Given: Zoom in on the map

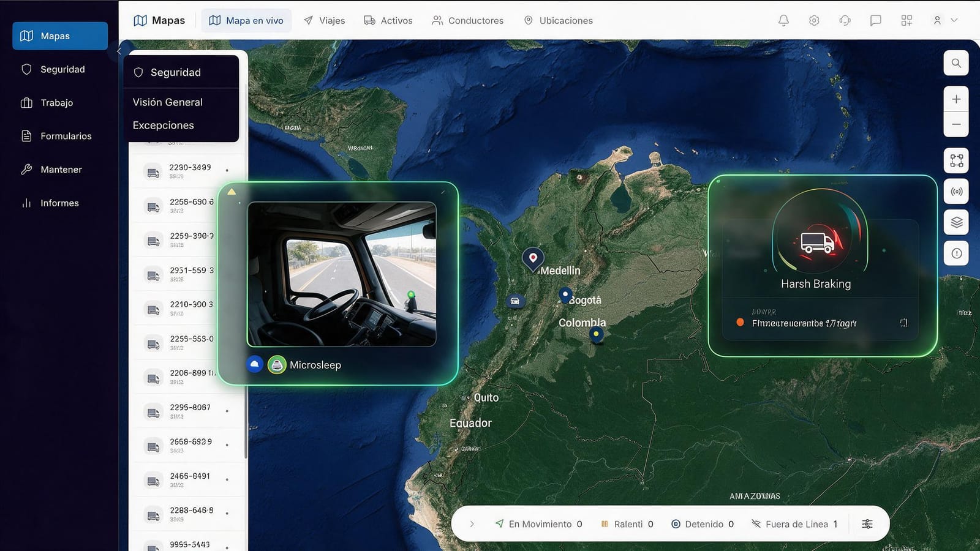Looking at the screenshot, I should coord(956,99).
